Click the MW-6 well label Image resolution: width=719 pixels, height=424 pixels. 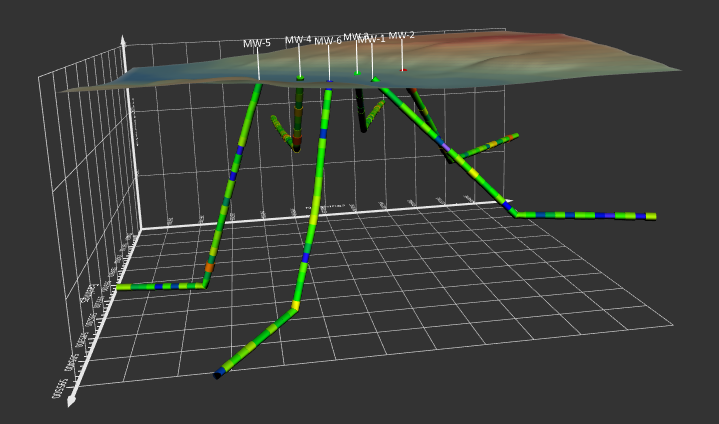pos(328,41)
